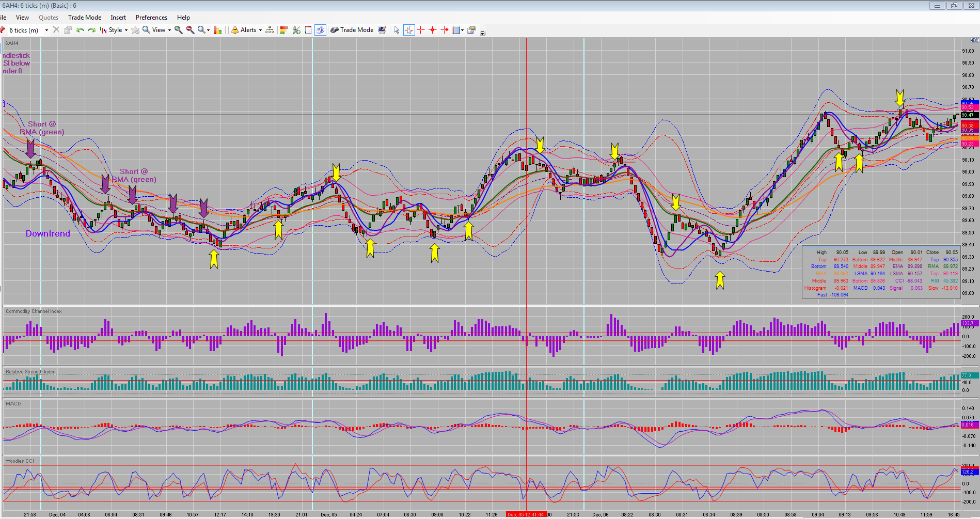Click the delete X icon in the toolbar
Viewport: 980px width, 519px height.
56,30
